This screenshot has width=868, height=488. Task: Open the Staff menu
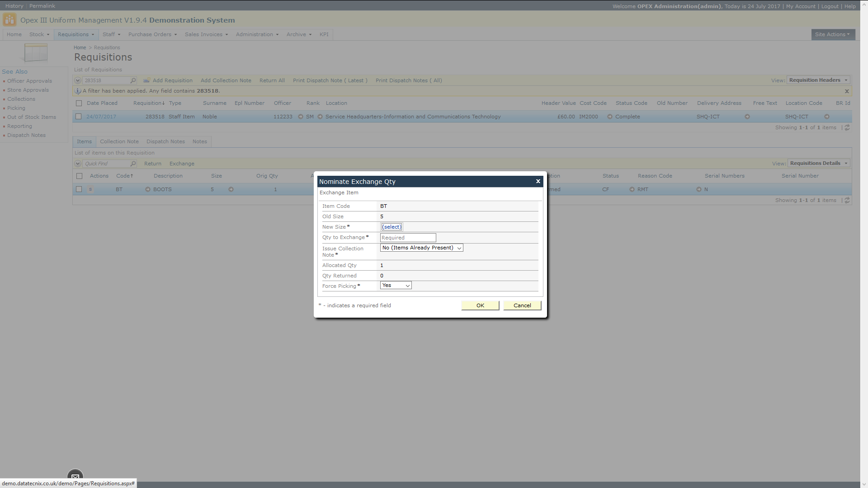pos(111,34)
